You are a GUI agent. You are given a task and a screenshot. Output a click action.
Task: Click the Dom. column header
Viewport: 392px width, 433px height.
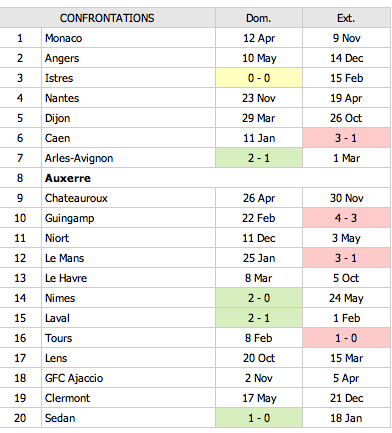(x=259, y=18)
